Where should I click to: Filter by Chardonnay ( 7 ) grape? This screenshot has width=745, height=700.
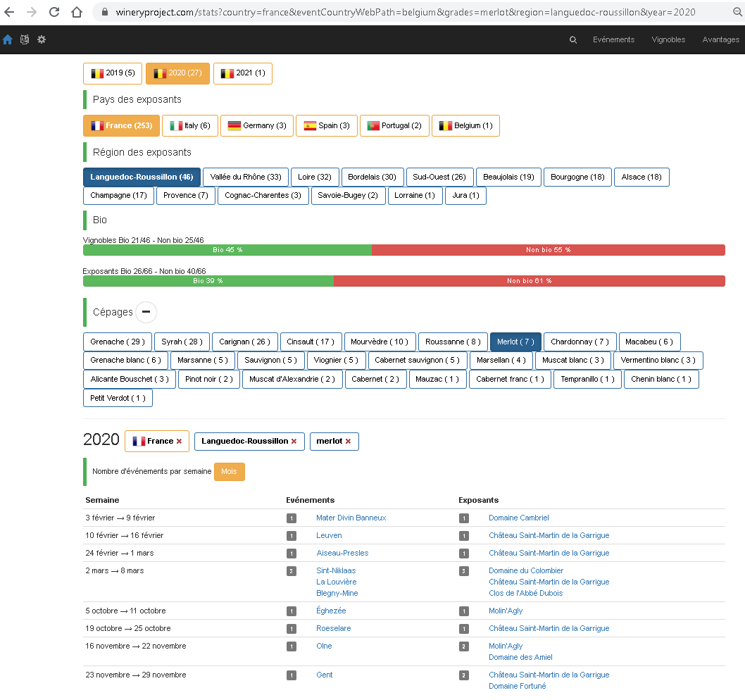(x=580, y=342)
